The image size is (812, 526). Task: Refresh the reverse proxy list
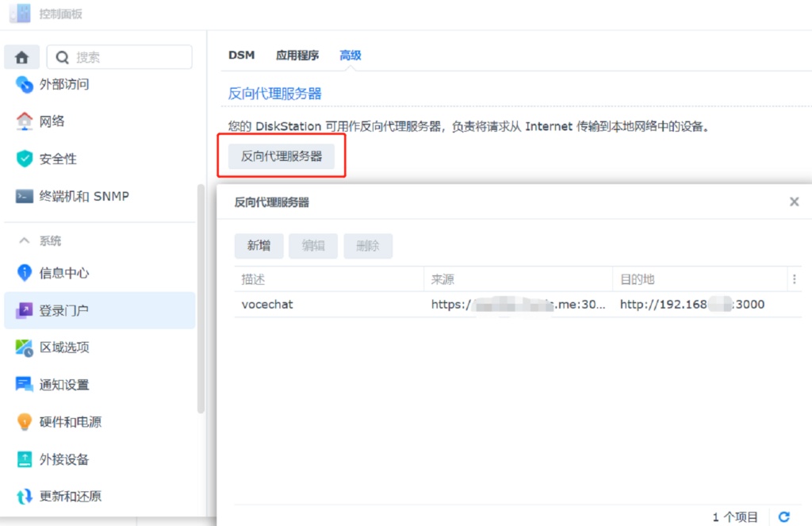783,516
